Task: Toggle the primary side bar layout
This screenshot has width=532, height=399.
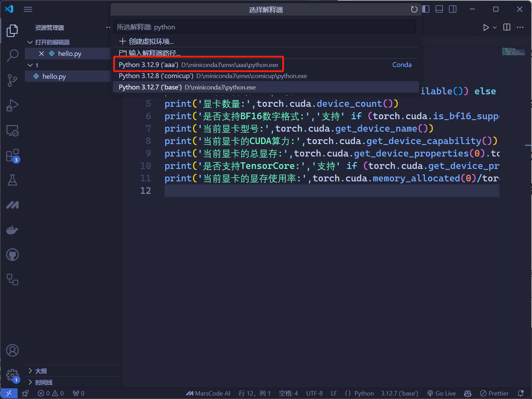Action: tap(426, 9)
